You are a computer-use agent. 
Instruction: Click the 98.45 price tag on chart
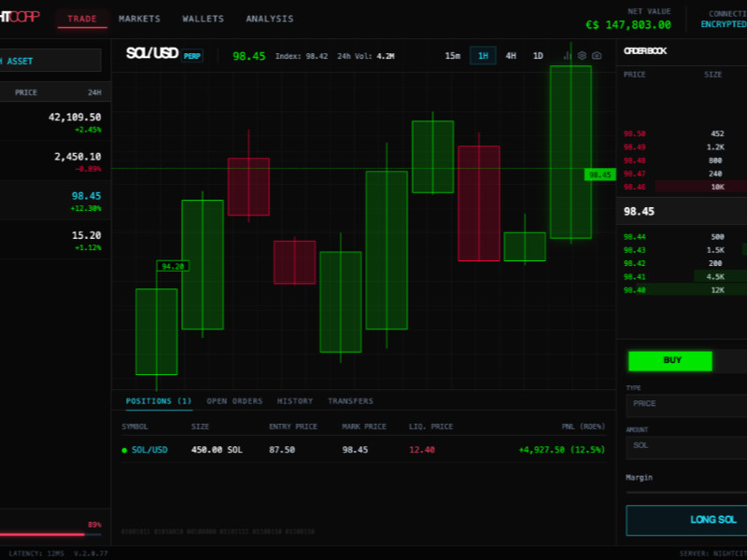click(599, 175)
